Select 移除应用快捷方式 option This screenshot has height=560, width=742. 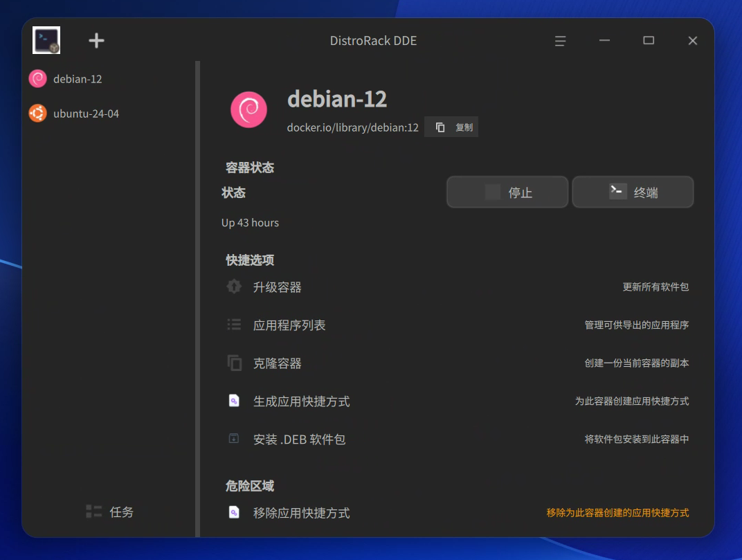point(302,513)
